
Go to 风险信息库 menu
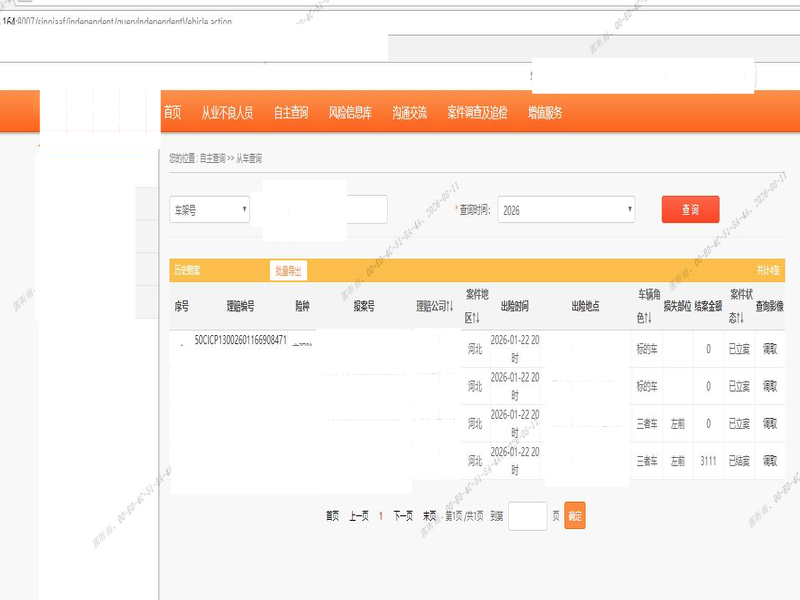[x=350, y=112]
